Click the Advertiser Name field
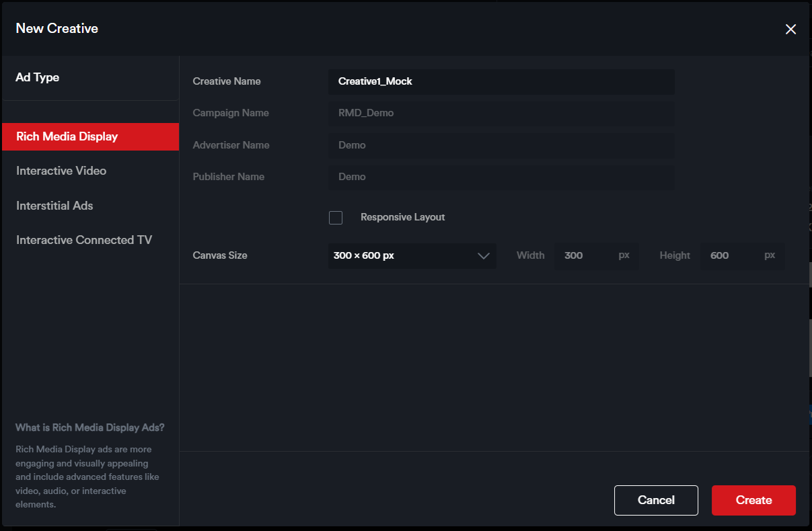 (x=501, y=145)
